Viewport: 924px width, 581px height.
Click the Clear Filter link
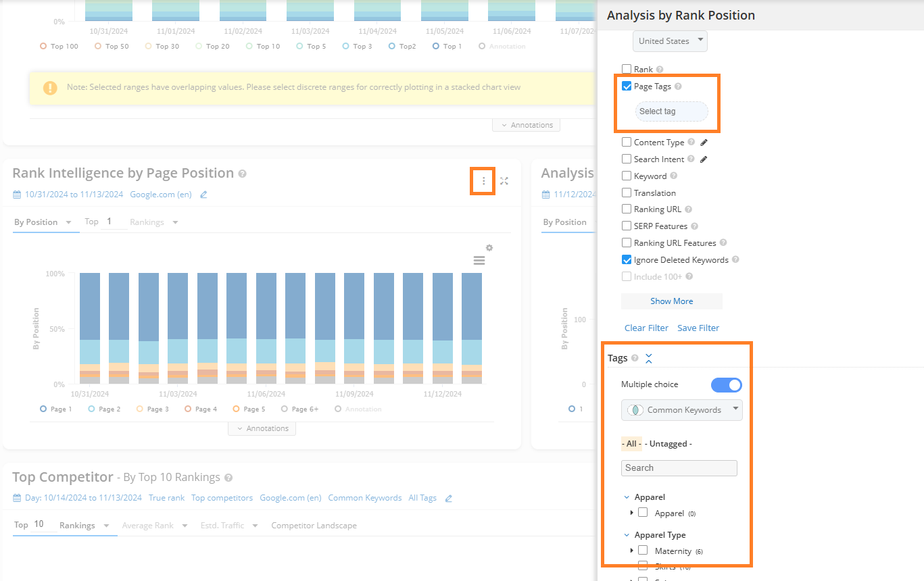(x=646, y=328)
